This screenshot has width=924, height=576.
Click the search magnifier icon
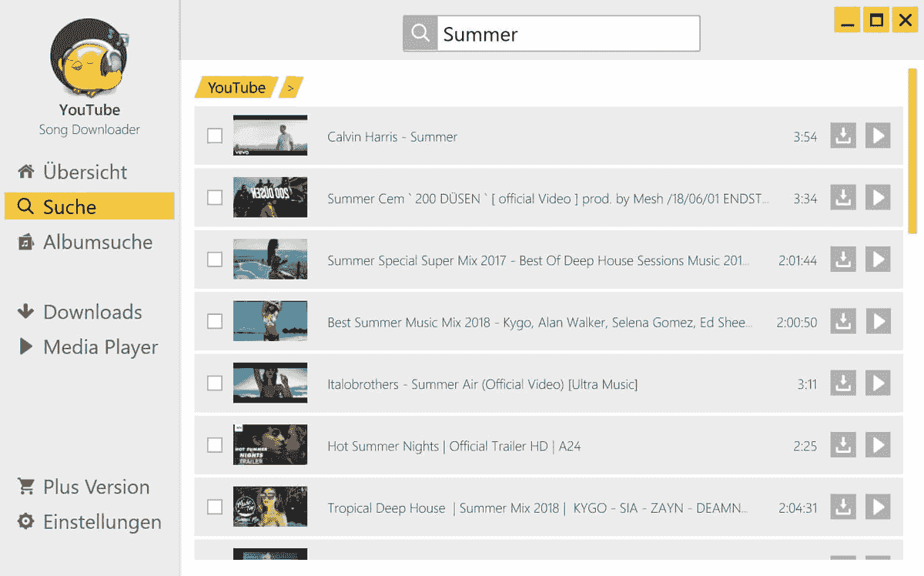(420, 34)
